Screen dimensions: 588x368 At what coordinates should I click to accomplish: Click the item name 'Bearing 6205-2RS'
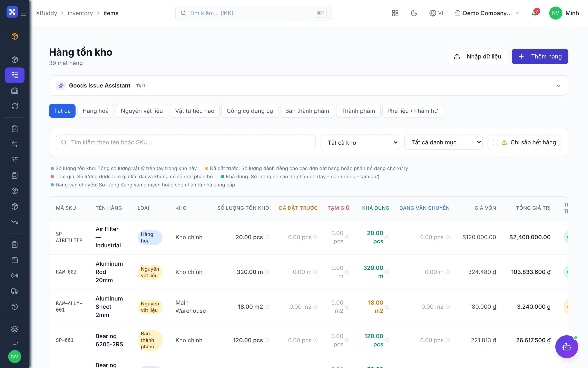[109, 340]
